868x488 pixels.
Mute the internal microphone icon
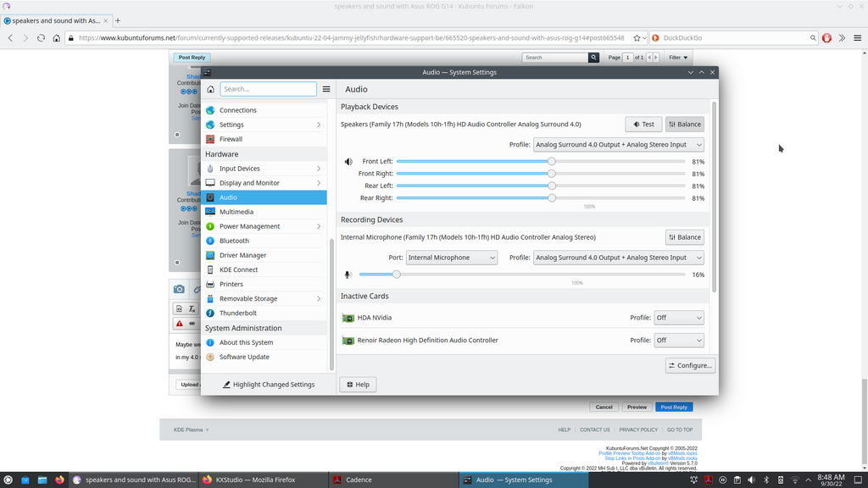click(348, 274)
